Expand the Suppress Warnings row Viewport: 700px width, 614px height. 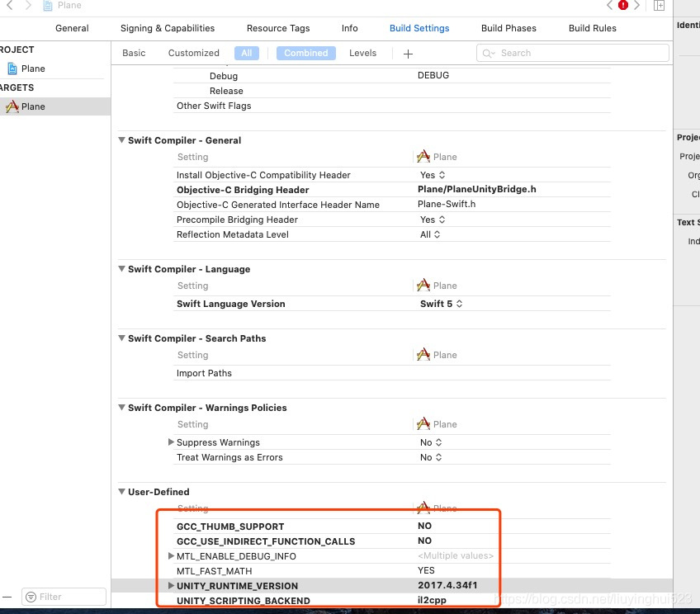coord(171,442)
